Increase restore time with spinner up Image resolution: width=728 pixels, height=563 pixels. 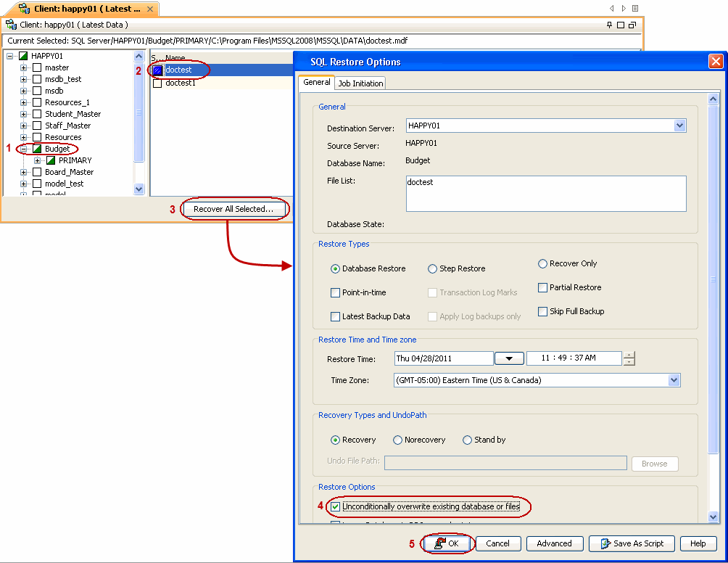tap(629, 356)
